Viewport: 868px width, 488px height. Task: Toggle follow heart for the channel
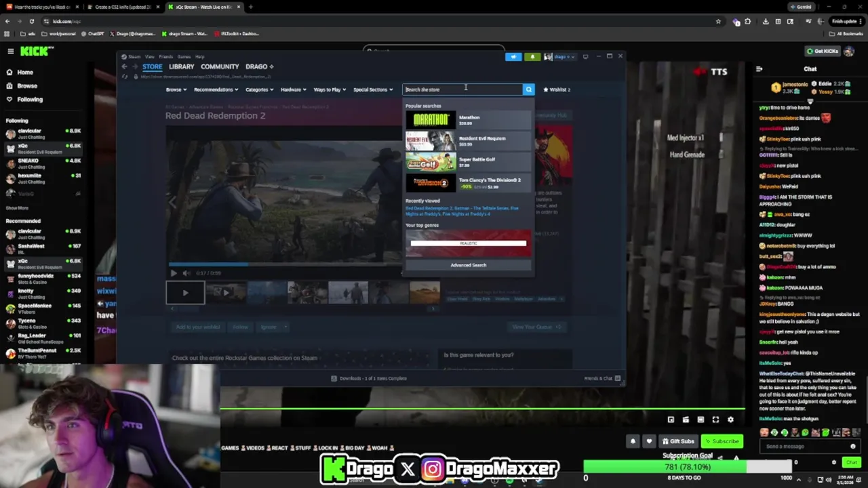pos(649,441)
